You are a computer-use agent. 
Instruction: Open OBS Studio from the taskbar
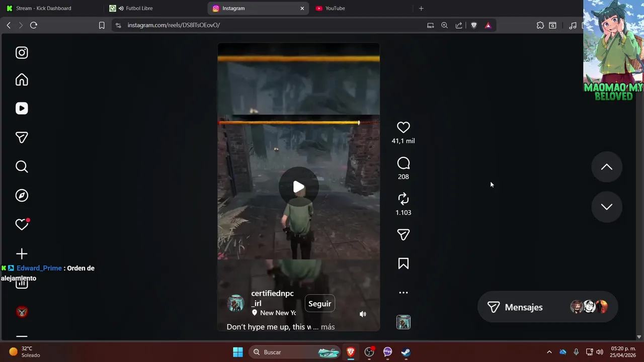click(370, 352)
